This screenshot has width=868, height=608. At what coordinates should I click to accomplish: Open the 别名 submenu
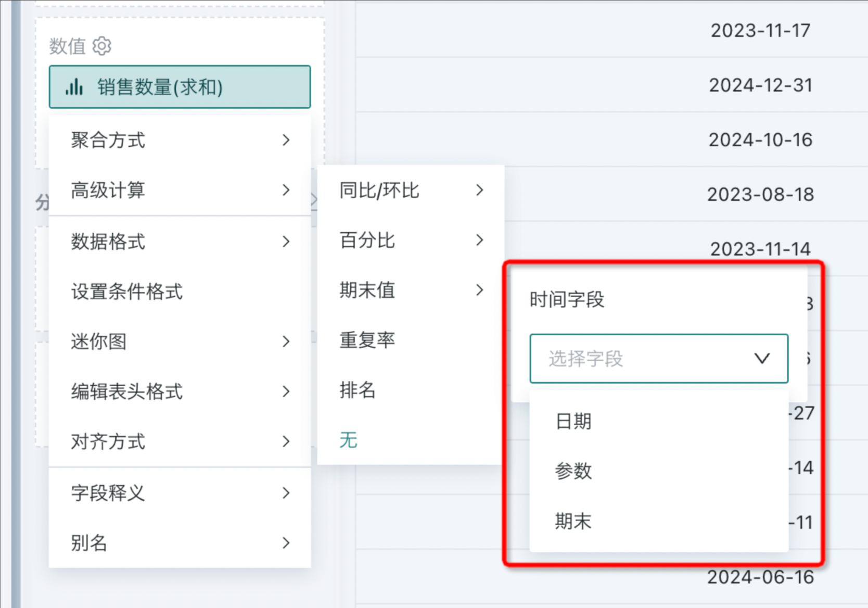180,543
